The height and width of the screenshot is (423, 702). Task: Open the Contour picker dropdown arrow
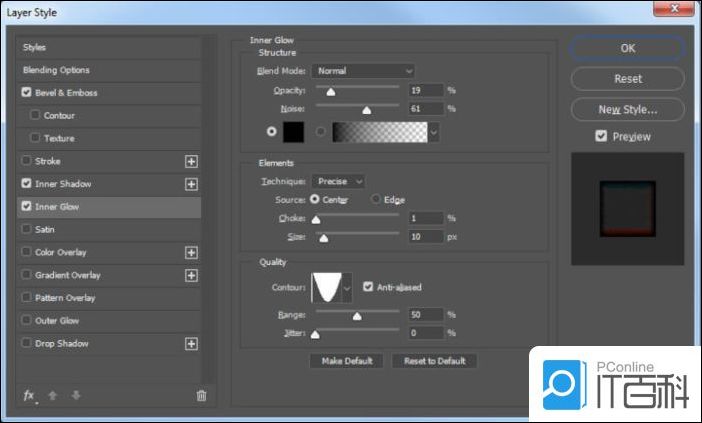(348, 288)
